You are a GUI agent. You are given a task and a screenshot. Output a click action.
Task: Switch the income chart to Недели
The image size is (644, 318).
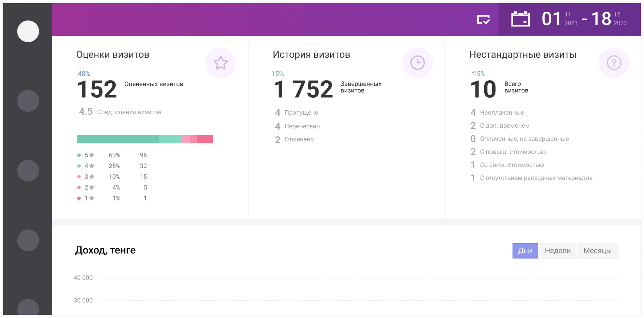tap(558, 251)
